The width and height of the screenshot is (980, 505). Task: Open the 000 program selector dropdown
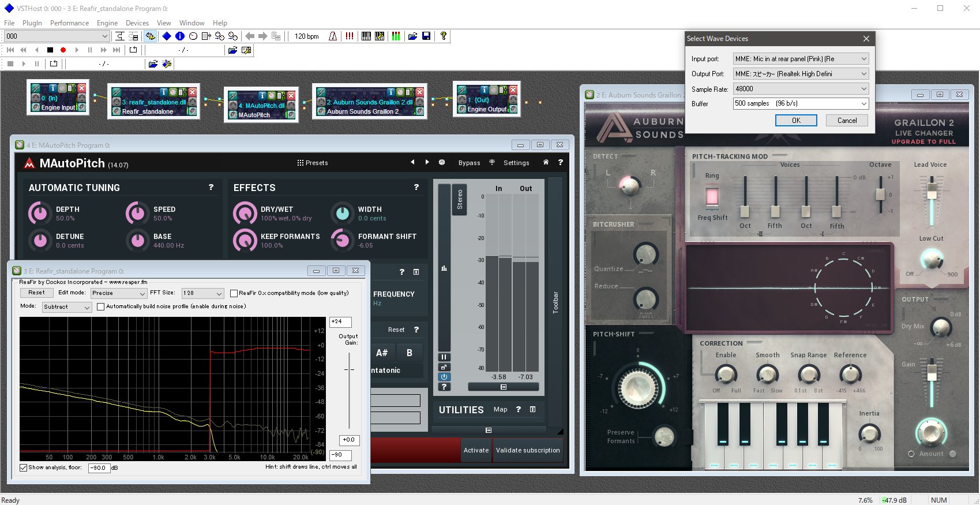[x=57, y=36]
